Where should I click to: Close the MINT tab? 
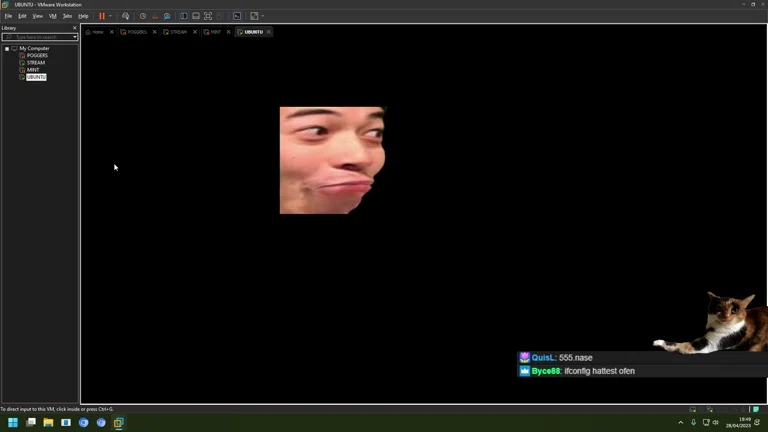(228, 32)
